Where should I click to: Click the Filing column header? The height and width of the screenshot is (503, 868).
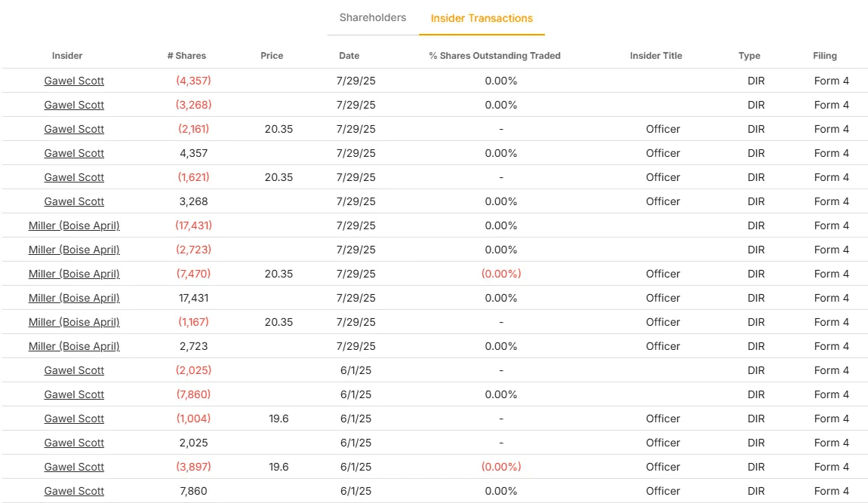(824, 56)
